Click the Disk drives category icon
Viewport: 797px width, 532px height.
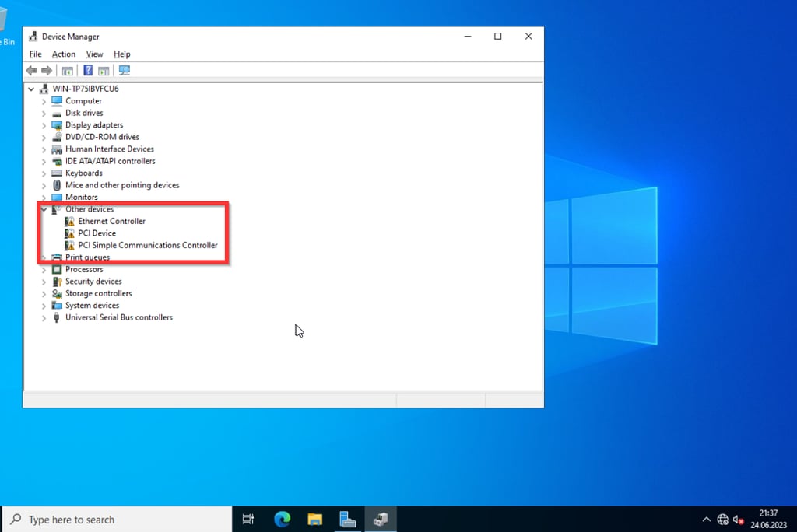pos(57,113)
